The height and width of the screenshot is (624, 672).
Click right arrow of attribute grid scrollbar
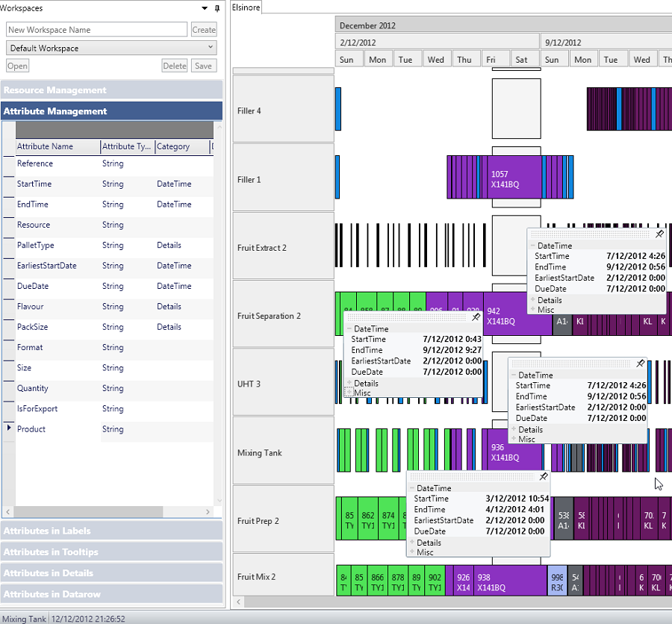(208, 512)
